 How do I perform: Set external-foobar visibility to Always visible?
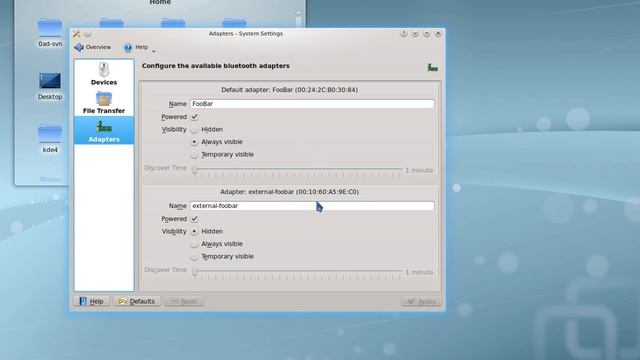194,244
